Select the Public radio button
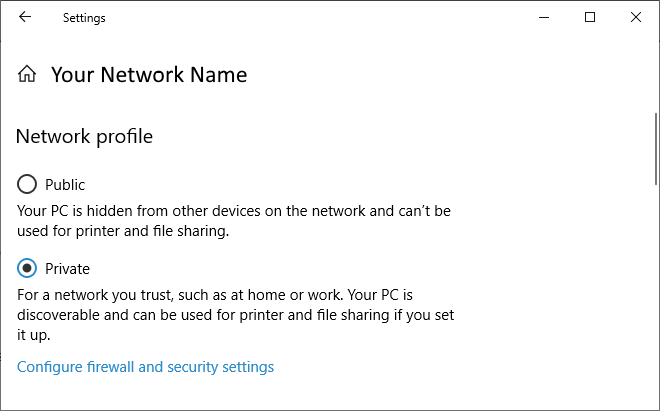The width and height of the screenshot is (660, 411). pos(27,184)
